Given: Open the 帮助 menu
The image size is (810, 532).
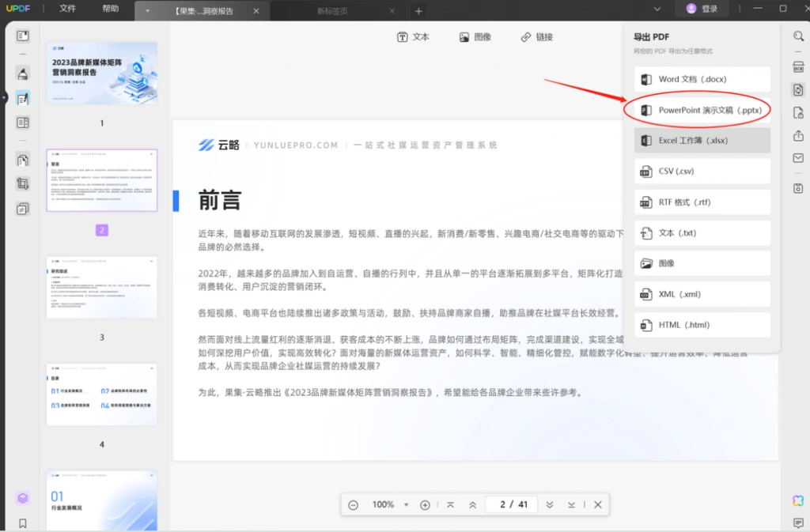Looking at the screenshot, I should coord(111,9).
